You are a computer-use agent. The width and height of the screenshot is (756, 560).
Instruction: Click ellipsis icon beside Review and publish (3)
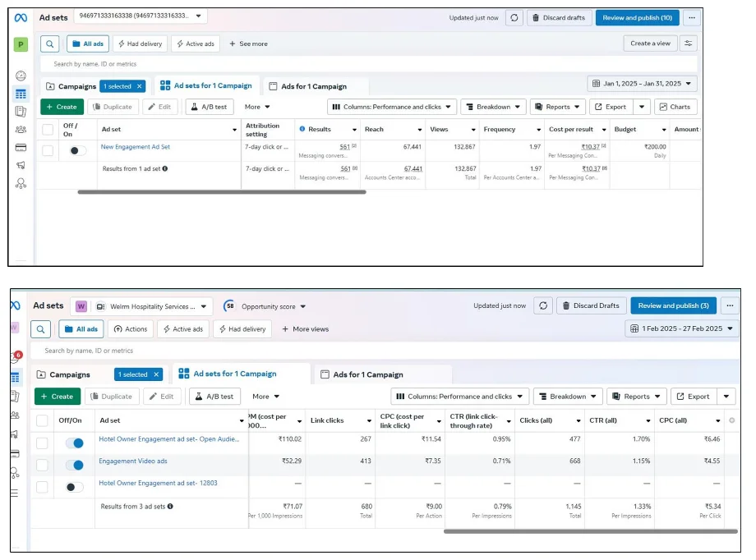tap(730, 305)
